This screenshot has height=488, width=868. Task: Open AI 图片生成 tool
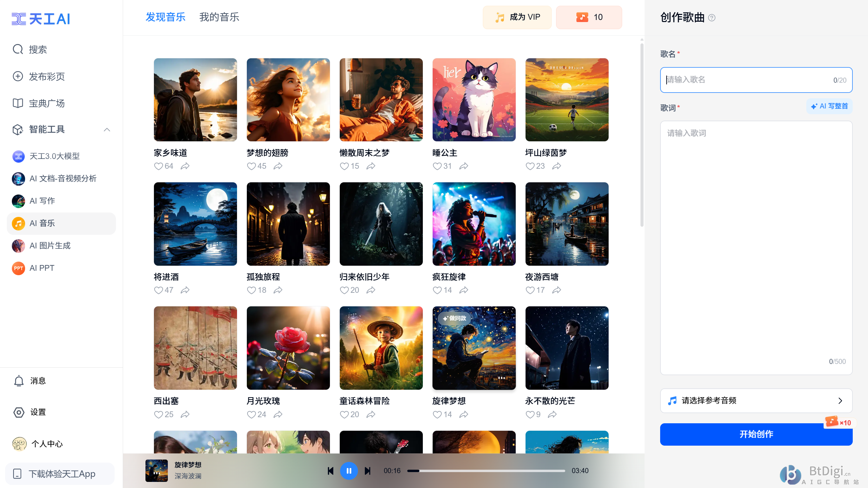[x=41, y=246]
